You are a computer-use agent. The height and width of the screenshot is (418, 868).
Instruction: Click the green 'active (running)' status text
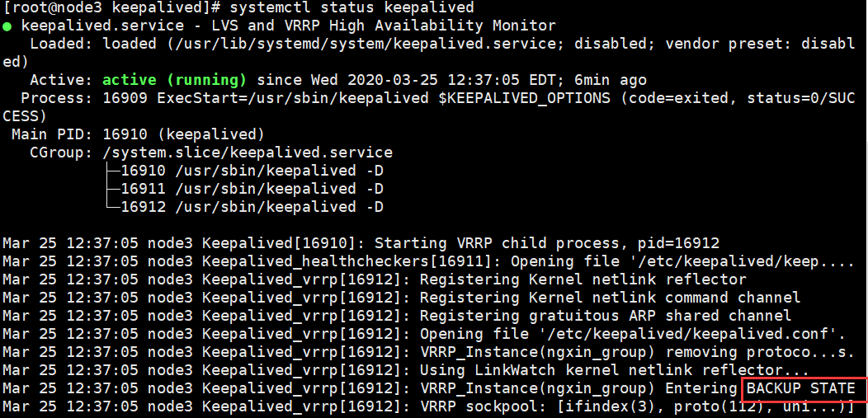174,80
